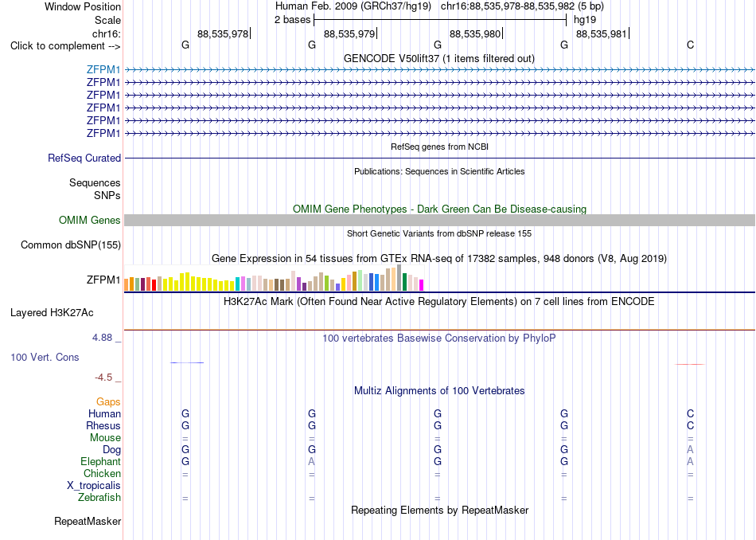The image size is (756, 540).
Task: Click the Window Position label
Action: [83, 6]
